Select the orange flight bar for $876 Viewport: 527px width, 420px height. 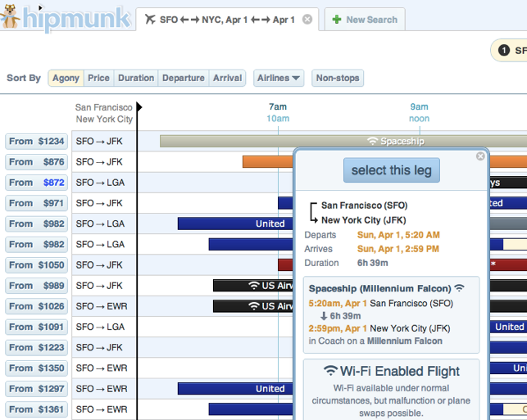tap(268, 162)
